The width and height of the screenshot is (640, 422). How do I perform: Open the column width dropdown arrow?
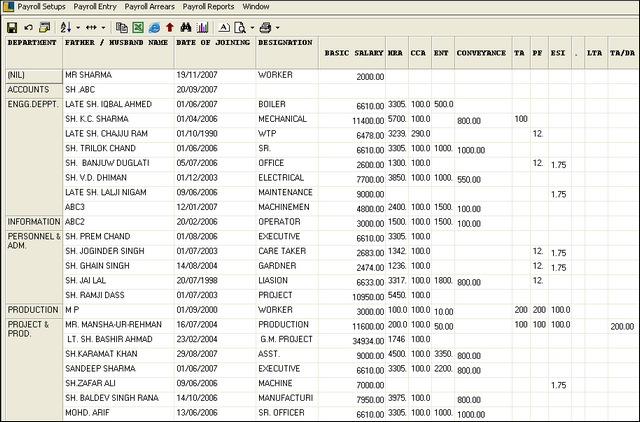[103, 28]
